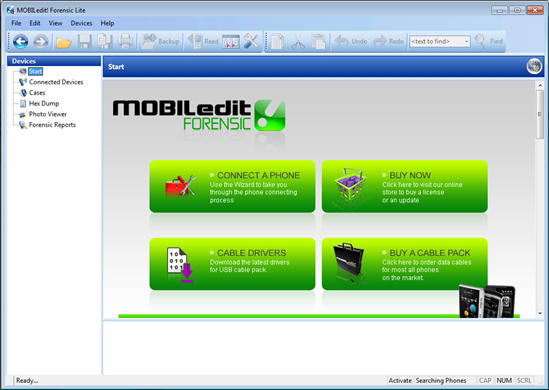Expand the text to find dropdown
The width and height of the screenshot is (549, 390).
(x=466, y=42)
